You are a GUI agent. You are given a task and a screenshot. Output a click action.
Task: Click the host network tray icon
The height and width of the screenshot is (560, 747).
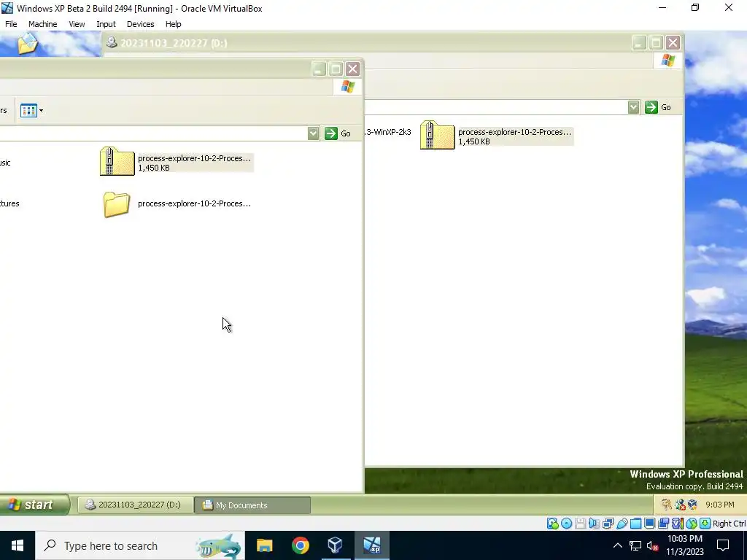[635, 545]
